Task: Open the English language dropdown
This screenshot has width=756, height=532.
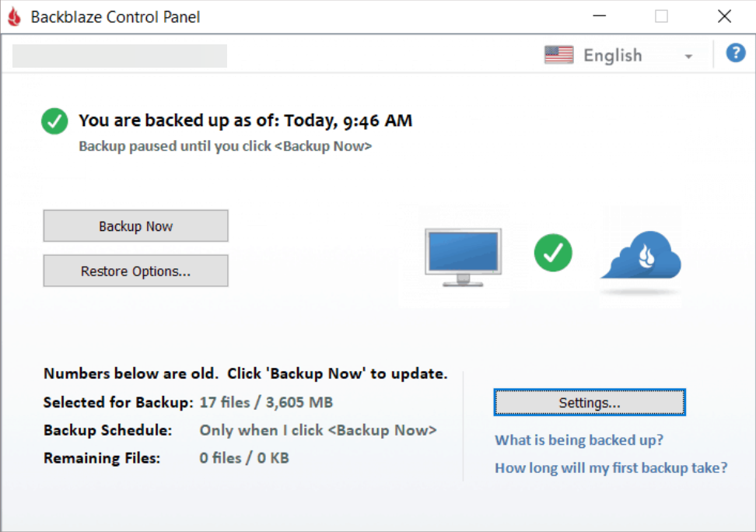Action: (x=620, y=55)
